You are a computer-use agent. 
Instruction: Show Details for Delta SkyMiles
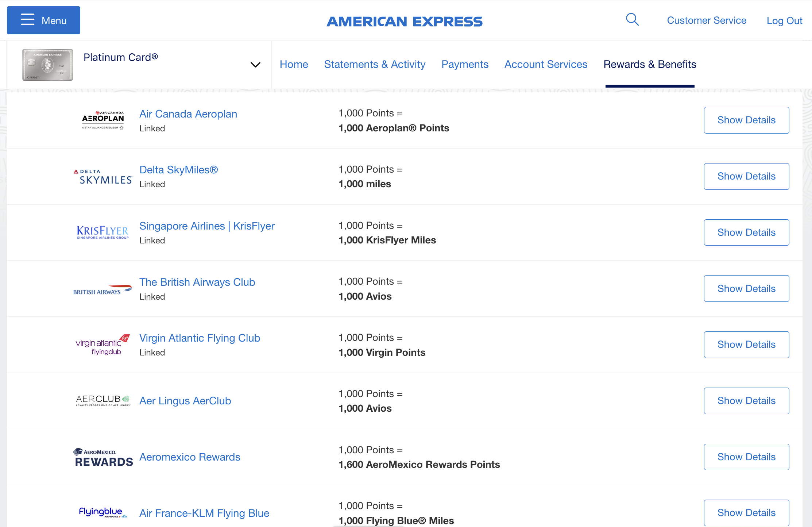746,176
